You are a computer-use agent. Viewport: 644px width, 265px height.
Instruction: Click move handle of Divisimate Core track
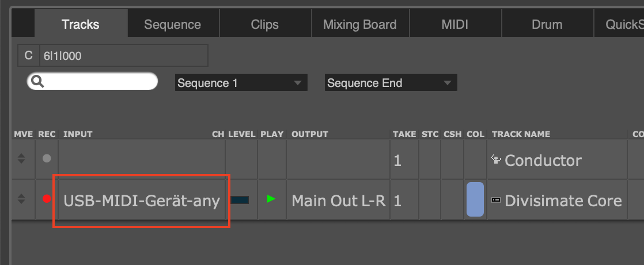pos(21,199)
